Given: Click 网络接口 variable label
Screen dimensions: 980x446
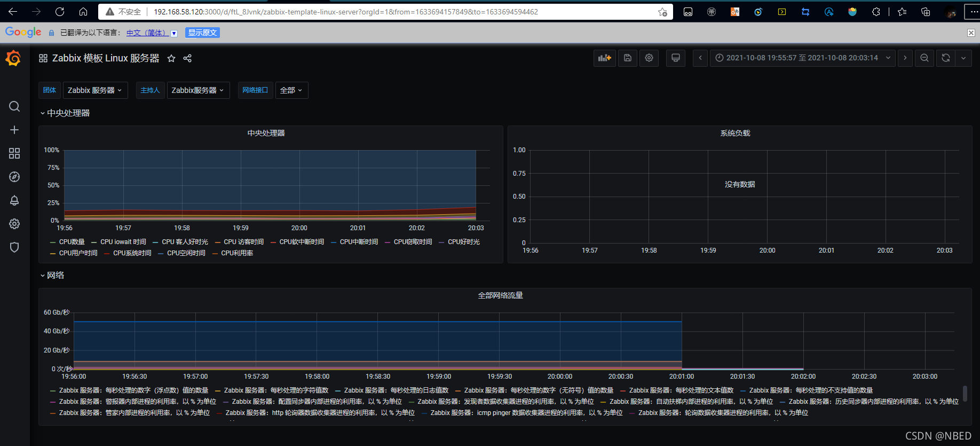Looking at the screenshot, I should [255, 90].
